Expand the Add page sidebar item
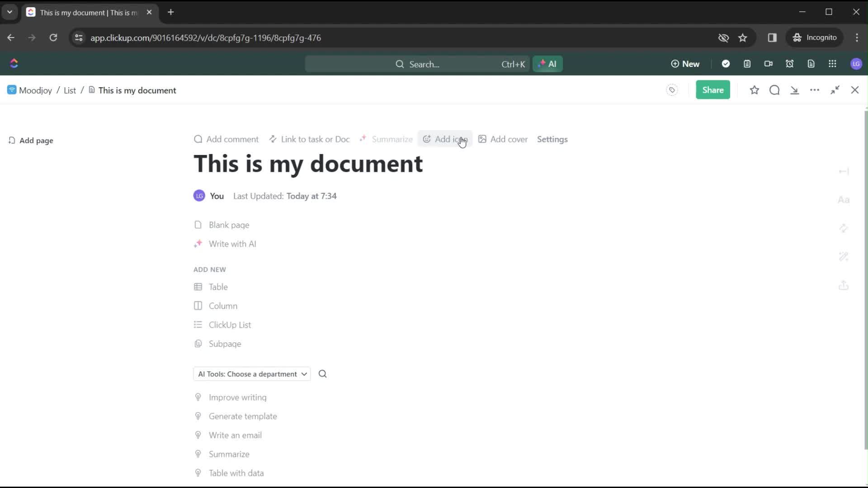The height and width of the screenshot is (488, 868). [30, 140]
